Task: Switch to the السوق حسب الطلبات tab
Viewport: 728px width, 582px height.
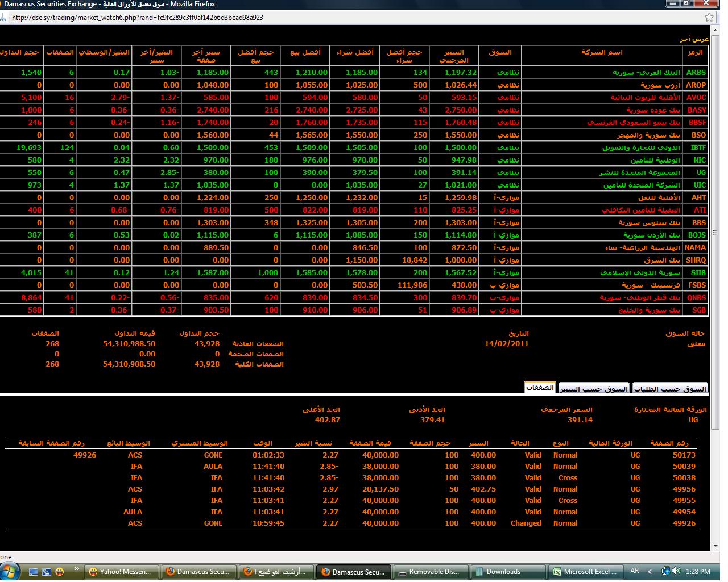Action: tap(671, 389)
